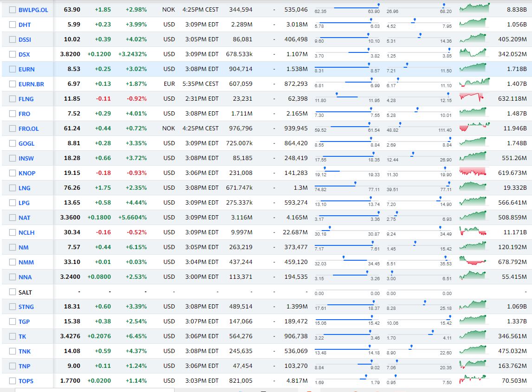Open the KNOP red sparkline chart
The width and height of the screenshot is (532, 392).
[x=473, y=172]
